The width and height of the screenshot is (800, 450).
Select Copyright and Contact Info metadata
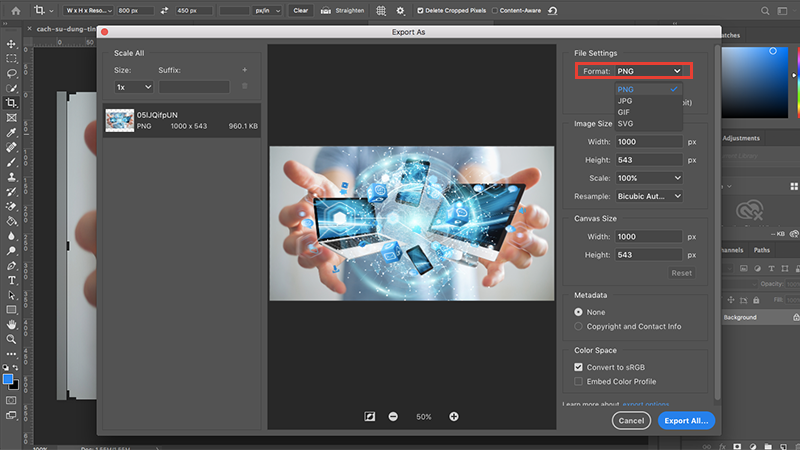tap(578, 326)
